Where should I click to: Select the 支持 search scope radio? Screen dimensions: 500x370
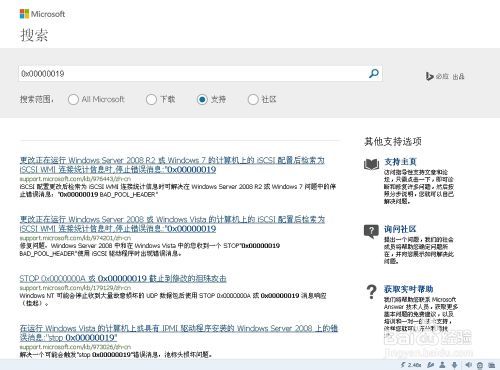coord(202,99)
